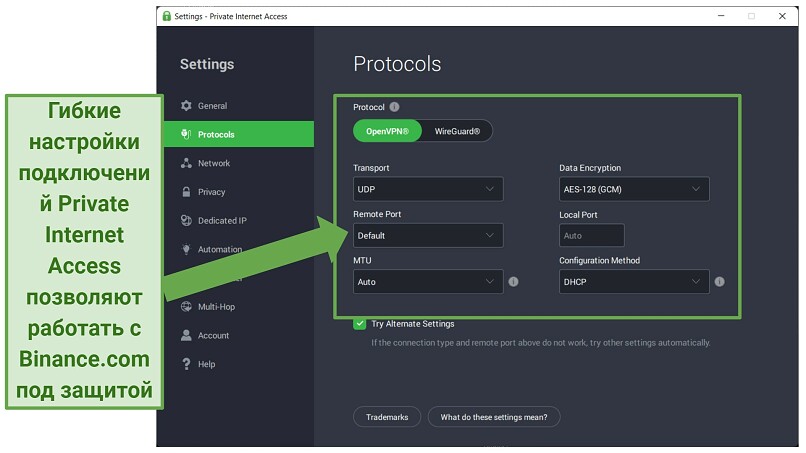This screenshot has width=806, height=453.
Task: Click the Account person icon
Action: [186, 335]
